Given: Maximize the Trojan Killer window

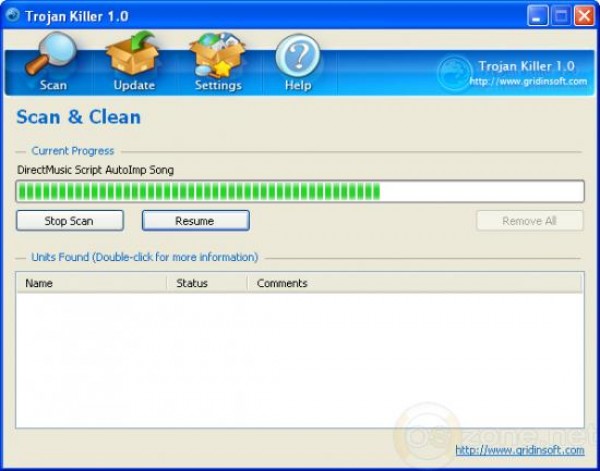Looking at the screenshot, I should [561, 16].
